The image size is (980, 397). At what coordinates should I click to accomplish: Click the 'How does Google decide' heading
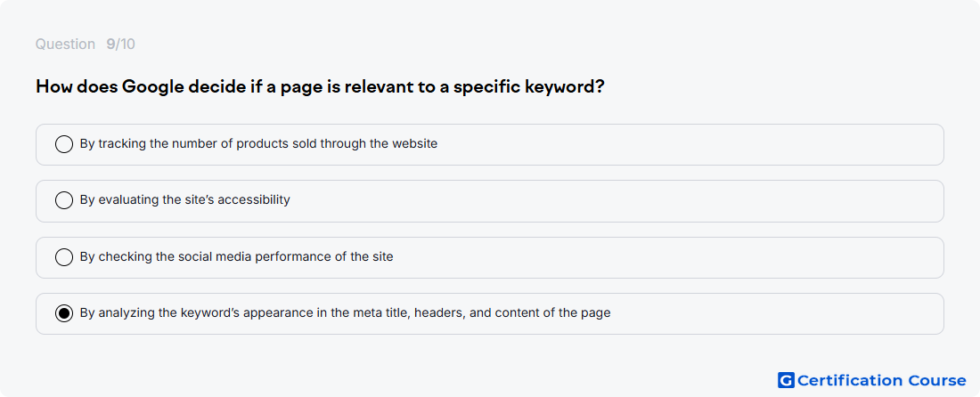pyautogui.click(x=320, y=86)
